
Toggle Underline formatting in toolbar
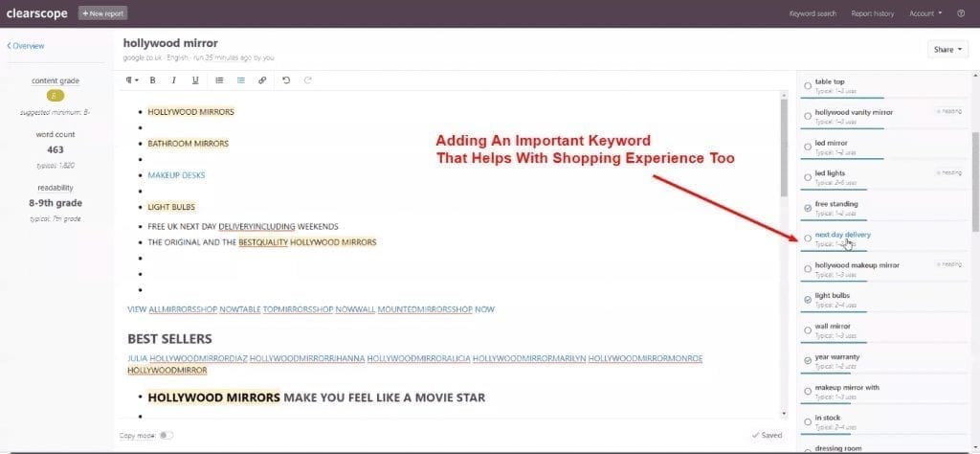195,80
